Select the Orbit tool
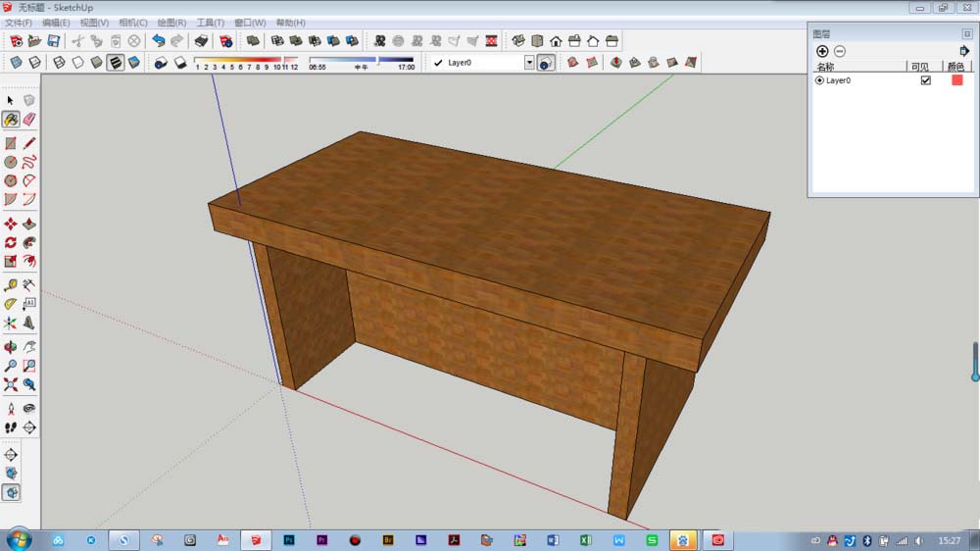This screenshot has height=551, width=980. click(x=11, y=347)
